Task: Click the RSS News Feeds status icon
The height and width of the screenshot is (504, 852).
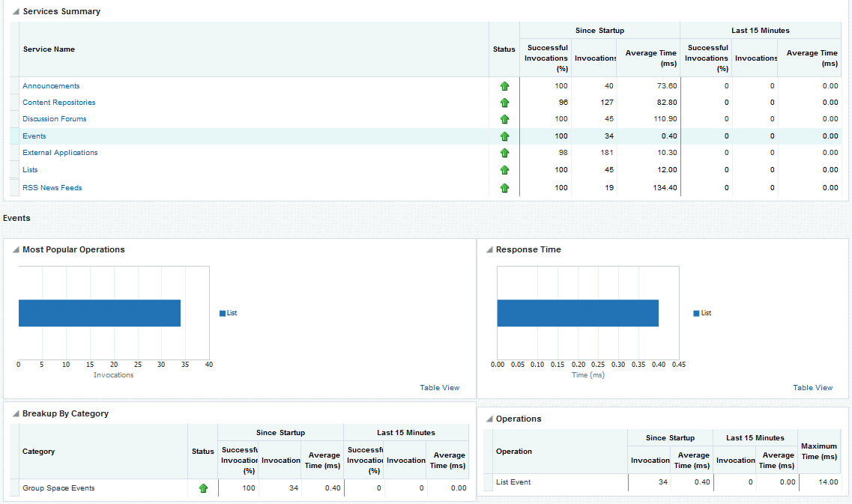Action: tap(504, 188)
